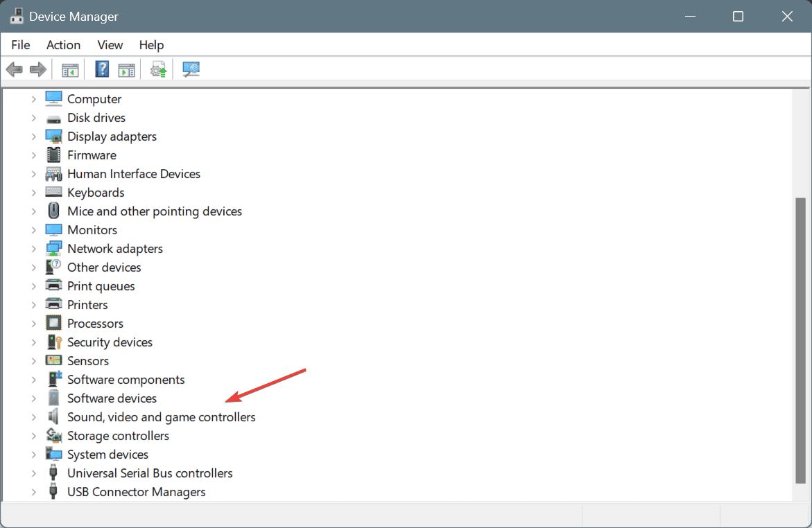Viewport: 812px width, 528px height.
Task: Select the Sensors label
Action: [88, 361]
